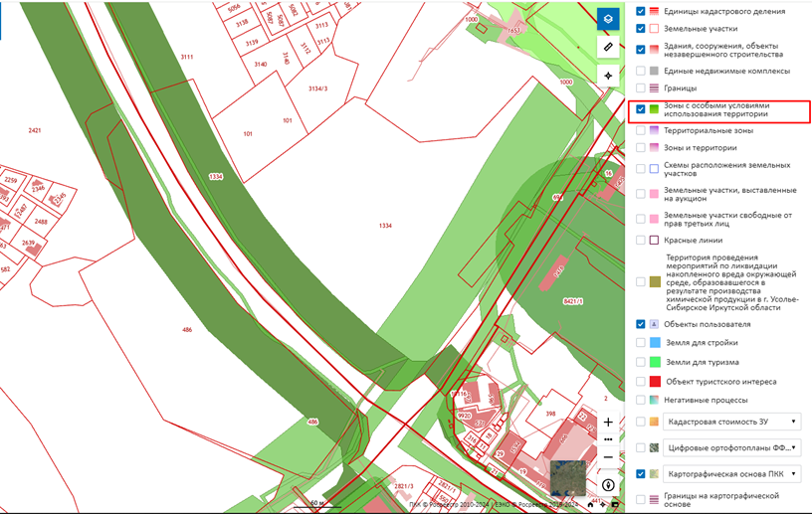Click the geolocation crosshair tool button
Screen dimensions: 812x514
click(x=608, y=77)
